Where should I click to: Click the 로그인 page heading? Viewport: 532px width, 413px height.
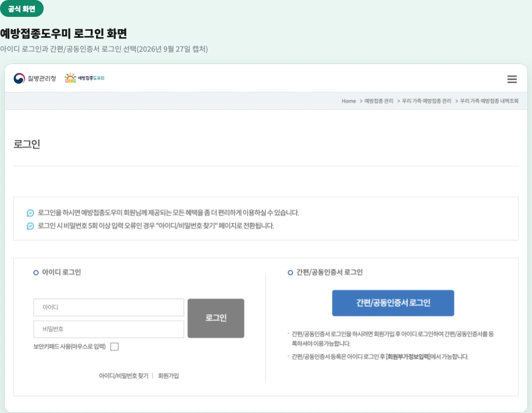[x=27, y=144]
